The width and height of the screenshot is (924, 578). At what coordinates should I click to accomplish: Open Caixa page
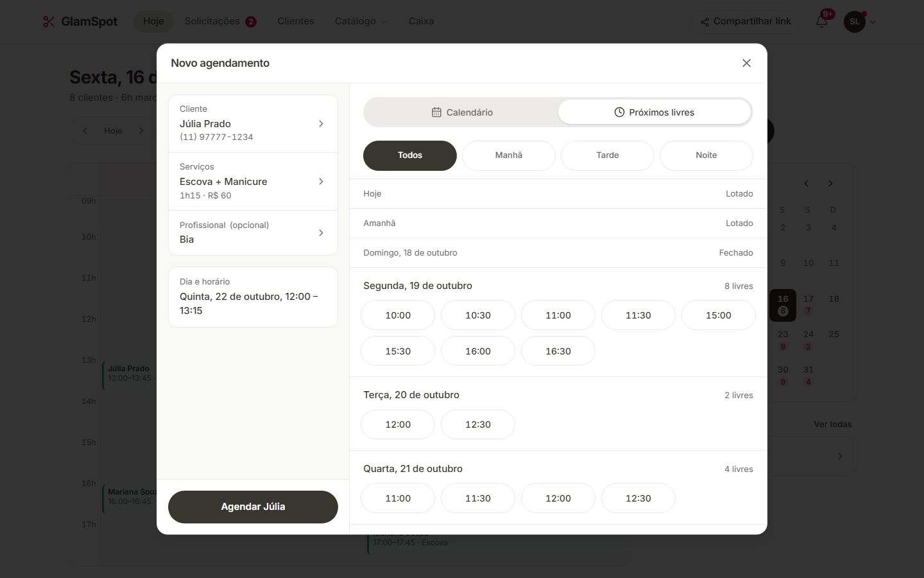coord(421,21)
